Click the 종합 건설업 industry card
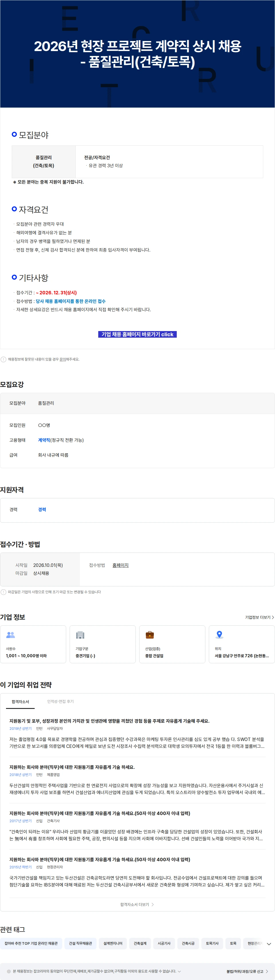The image size is (275, 980). (x=172, y=644)
